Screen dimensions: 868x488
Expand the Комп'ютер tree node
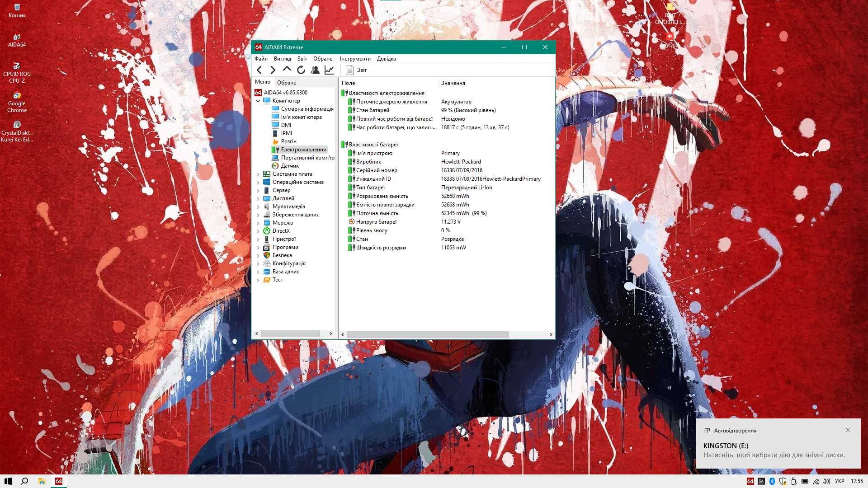[260, 100]
